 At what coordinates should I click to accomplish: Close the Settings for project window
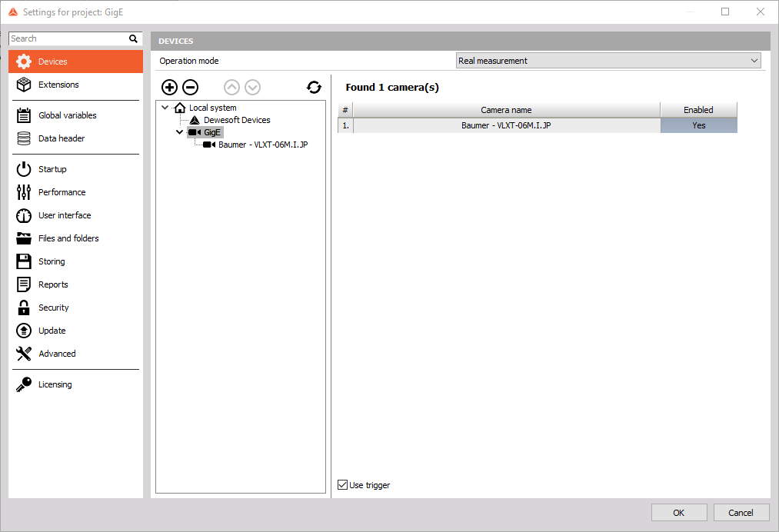point(760,12)
